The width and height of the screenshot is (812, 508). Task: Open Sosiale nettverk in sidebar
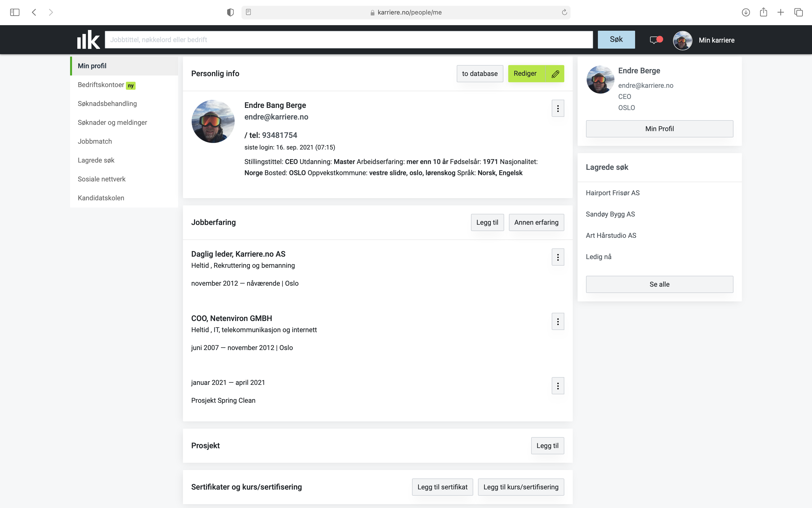tap(124, 179)
